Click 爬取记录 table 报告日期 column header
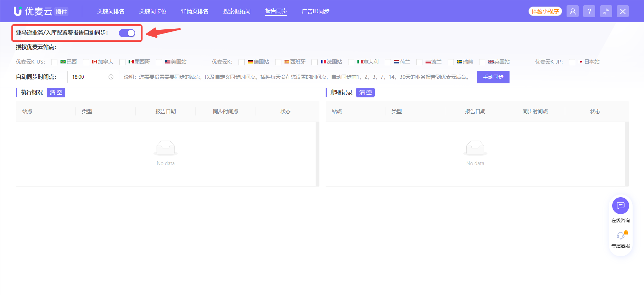Image resolution: width=644 pixels, height=295 pixels. pos(475,112)
